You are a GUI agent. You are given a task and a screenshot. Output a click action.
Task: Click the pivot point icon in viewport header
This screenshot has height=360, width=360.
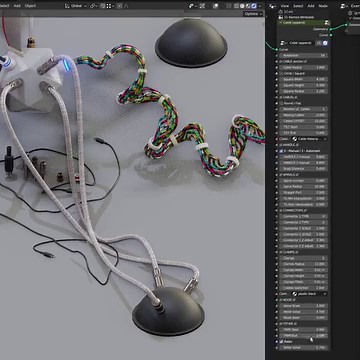tap(93, 6)
